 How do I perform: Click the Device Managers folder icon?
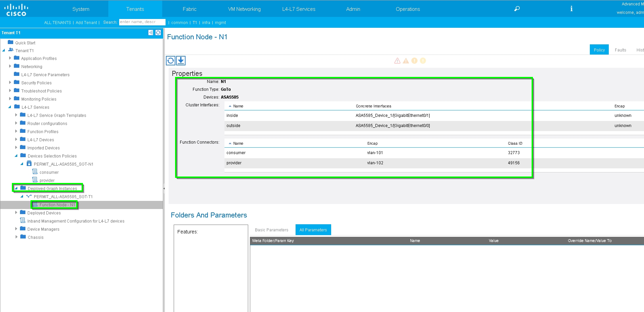[x=23, y=229]
